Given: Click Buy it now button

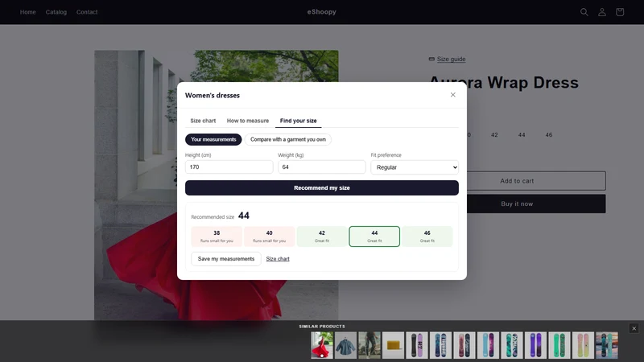Looking at the screenshot, I should tap(536, 204).
